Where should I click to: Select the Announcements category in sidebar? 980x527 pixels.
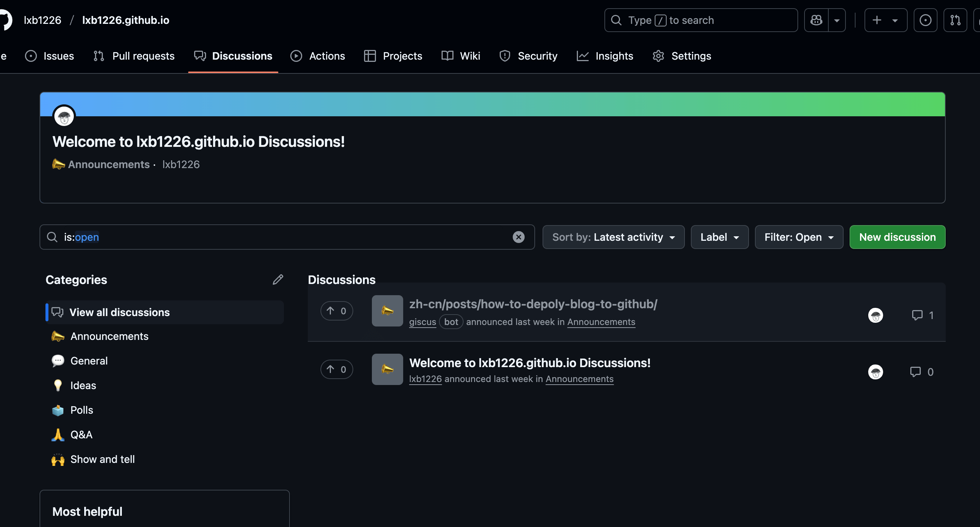(x=165, y=337)
